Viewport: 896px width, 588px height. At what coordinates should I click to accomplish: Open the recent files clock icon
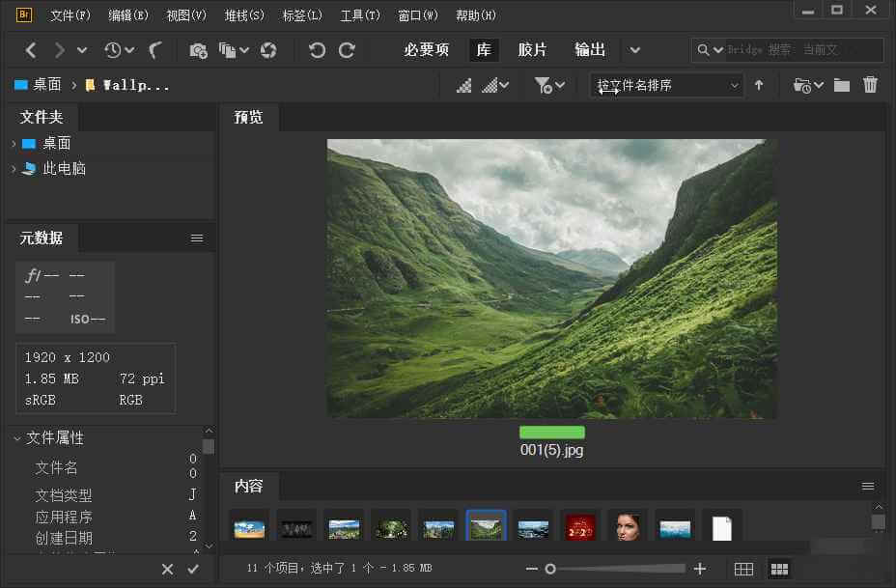click(115, 49)
